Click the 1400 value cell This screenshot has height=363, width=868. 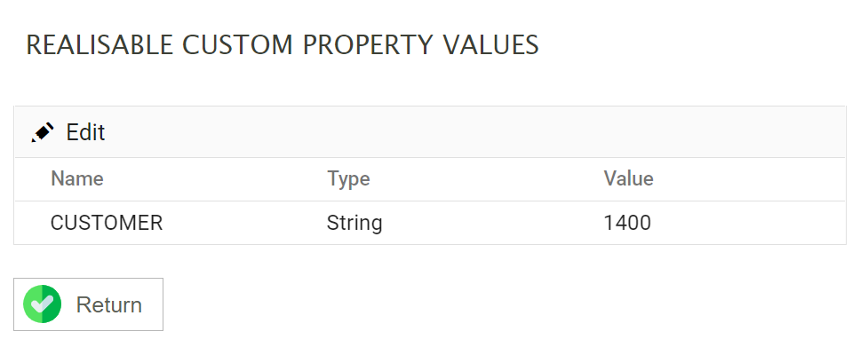pos(627,223)
